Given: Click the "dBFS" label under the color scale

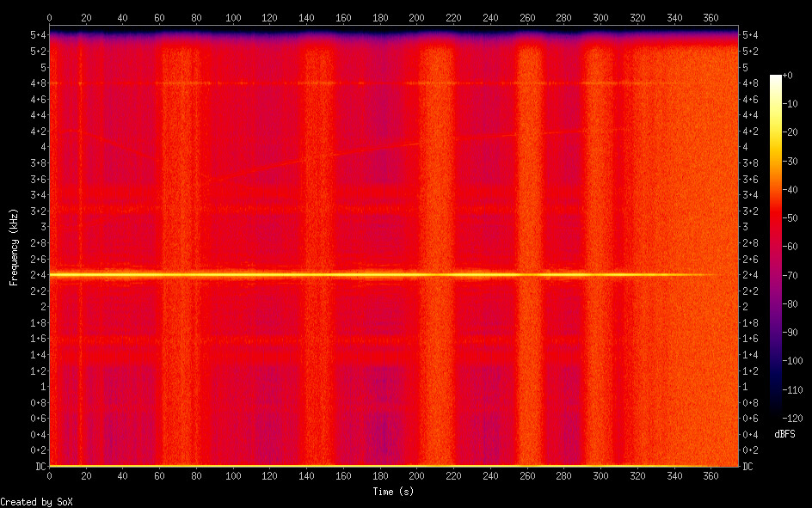Looking at the screenshot, I should coord(783,434).
